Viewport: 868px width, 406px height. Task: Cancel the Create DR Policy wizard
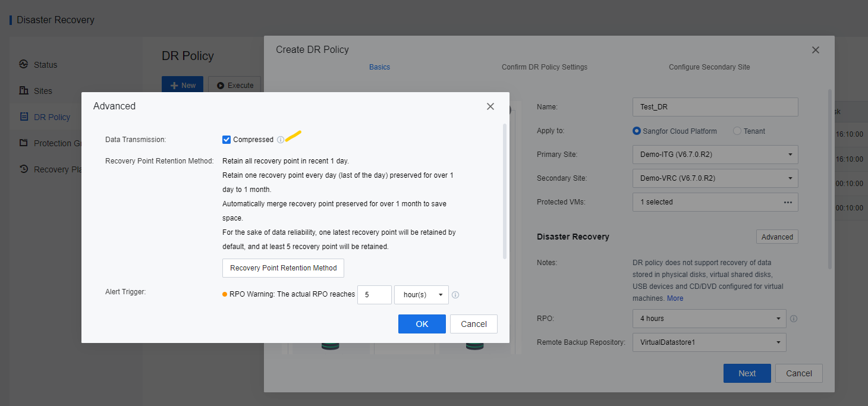coord(799,373)
